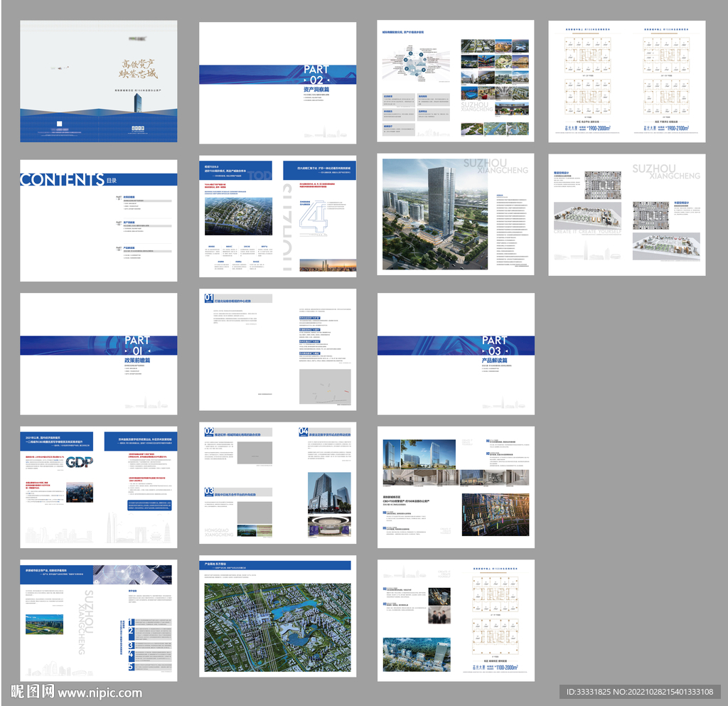The image size is (728, 706).
Task: Open the CONTENTS page thumbnail
Action: [x=98, y=220]
